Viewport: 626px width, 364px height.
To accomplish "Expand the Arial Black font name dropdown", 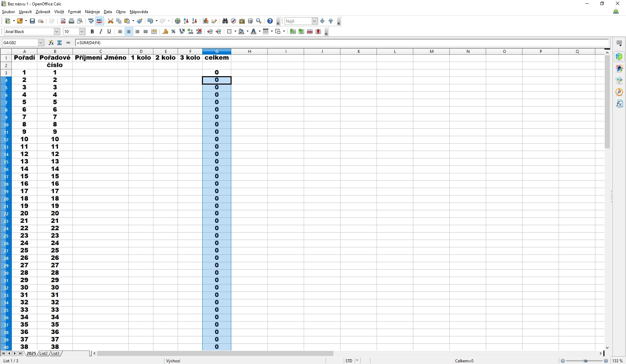I will pos(57,31).
